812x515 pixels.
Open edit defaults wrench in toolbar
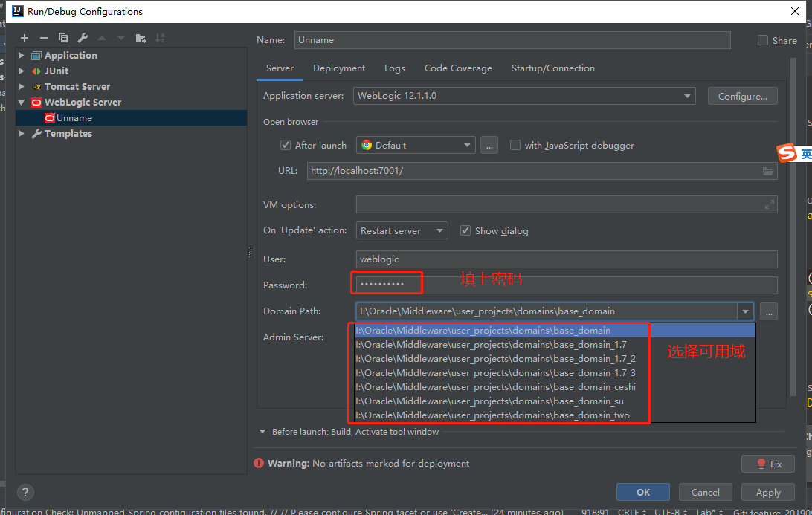(83, 38)
